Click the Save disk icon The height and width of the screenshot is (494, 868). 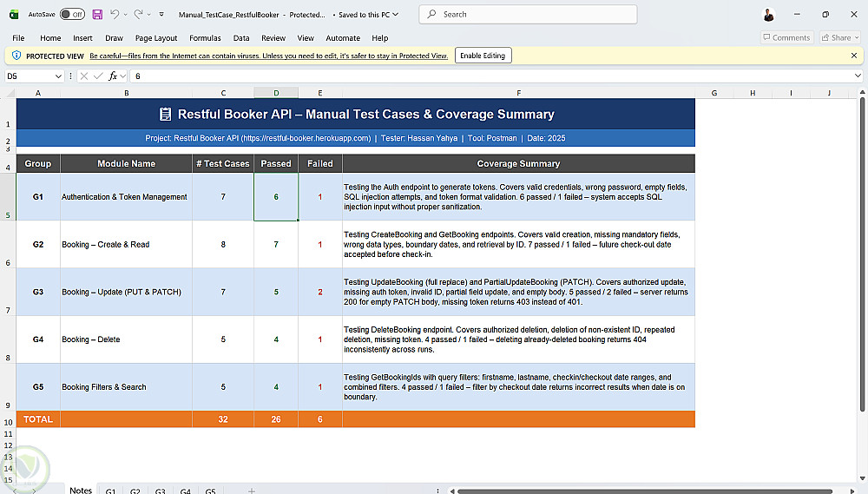[x=97, y=15]
